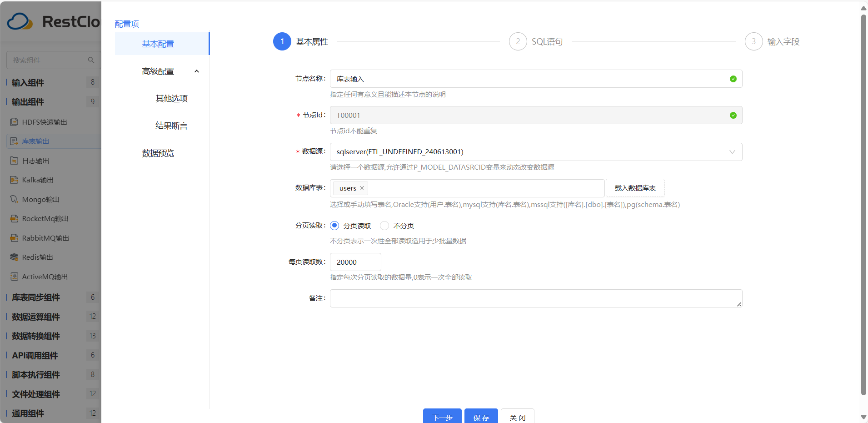This screenshot has width=868, height=423.
Task: Click the RocketMq输出 component icon
Action: click(x=14, y=219)
